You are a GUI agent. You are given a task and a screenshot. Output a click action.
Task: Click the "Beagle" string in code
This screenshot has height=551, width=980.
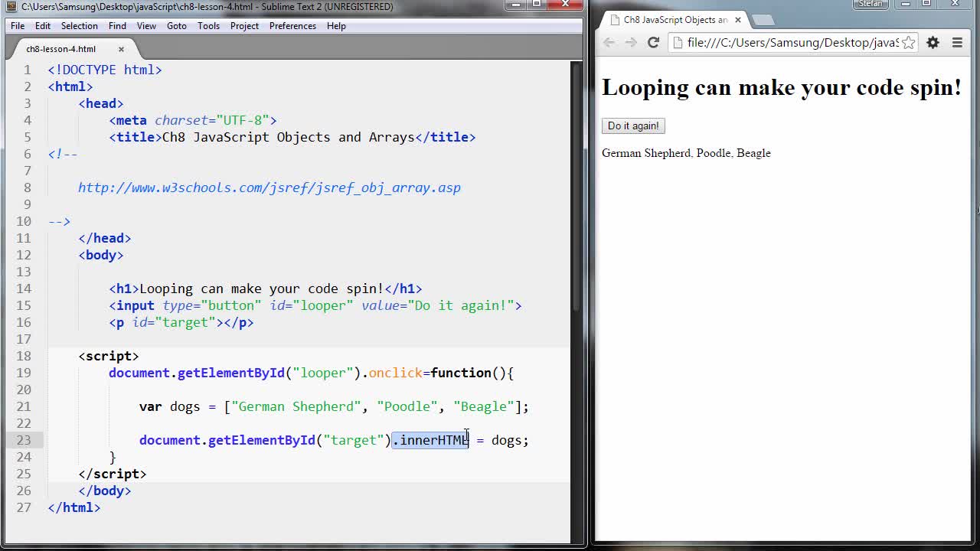coord(484,406)
